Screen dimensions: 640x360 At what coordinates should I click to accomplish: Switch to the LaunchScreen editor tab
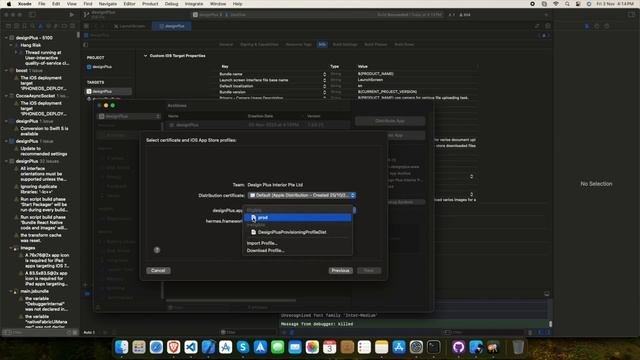point(129,26)
